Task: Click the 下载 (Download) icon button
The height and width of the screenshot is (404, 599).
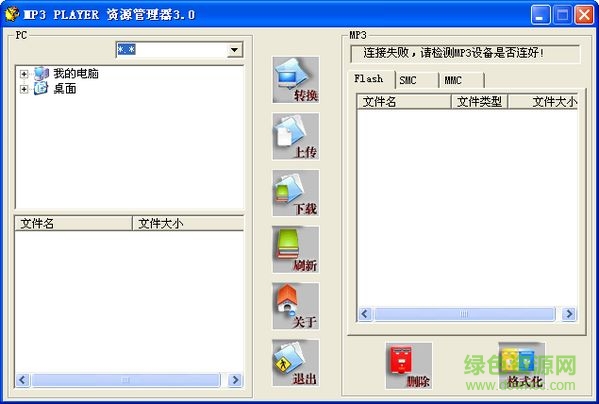Action: 296,193
